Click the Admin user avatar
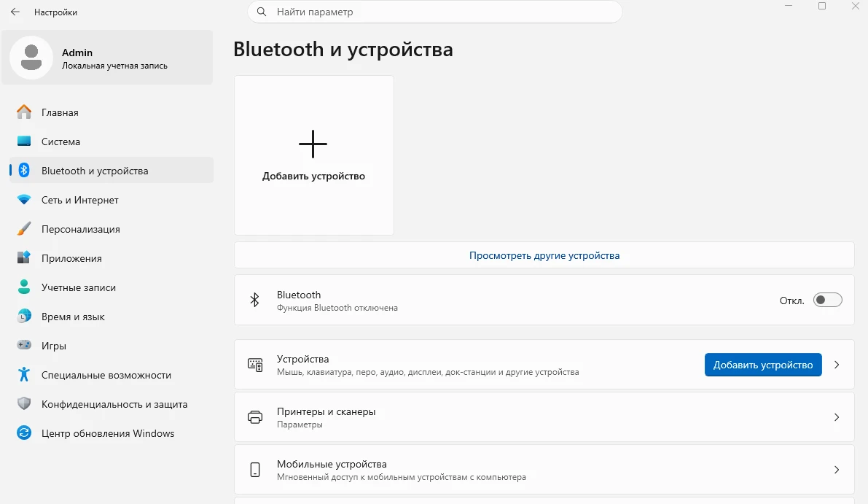Screen dimensions: 868x504 pyautogui.click(x=31, y=58)
